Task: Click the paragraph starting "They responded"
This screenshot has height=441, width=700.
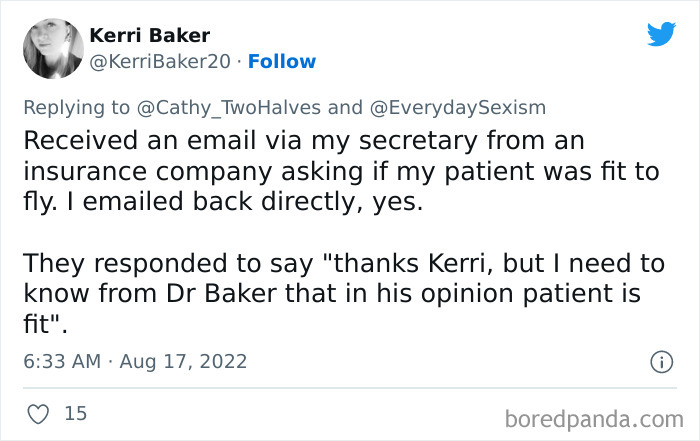Action: 340,295
